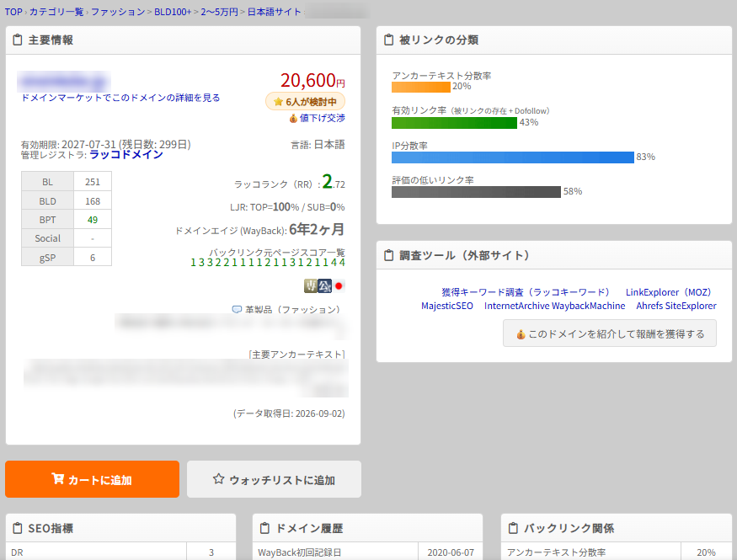The image size is (737, 560).
Task: Open LinkExplorer（MOZ） link
Action: coord(669,292)
